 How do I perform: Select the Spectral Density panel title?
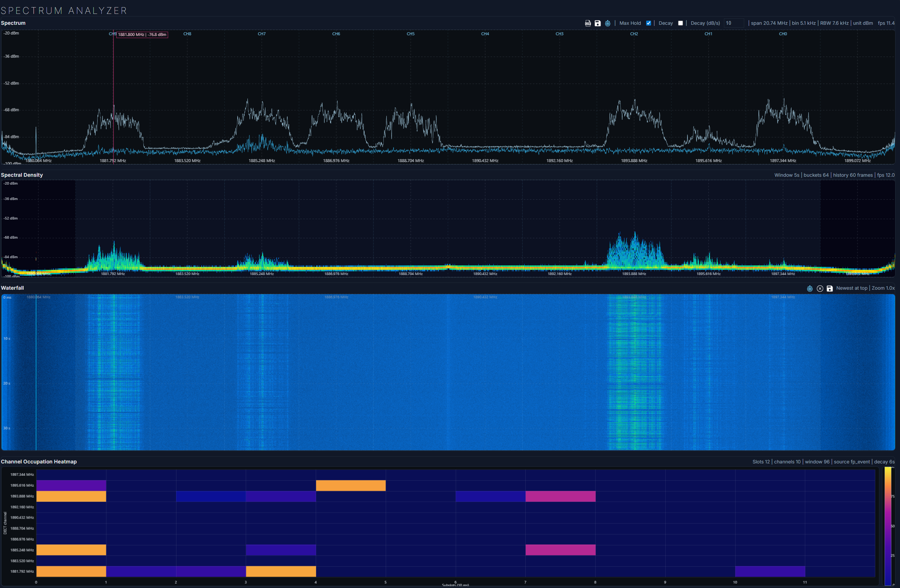[x=22, y=175]
